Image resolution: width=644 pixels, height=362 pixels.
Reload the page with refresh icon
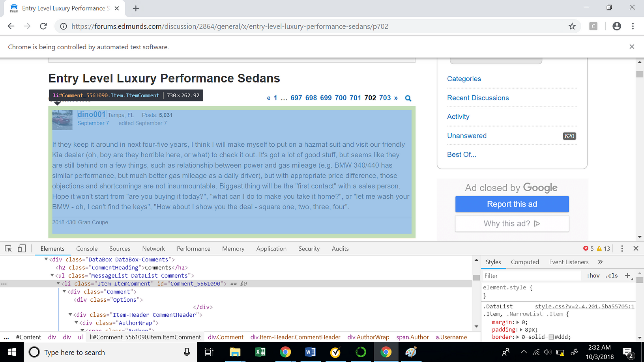tap(43, 26)
